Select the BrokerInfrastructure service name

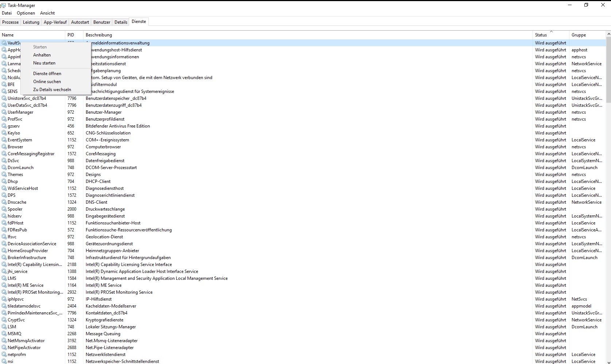(27, 258)
